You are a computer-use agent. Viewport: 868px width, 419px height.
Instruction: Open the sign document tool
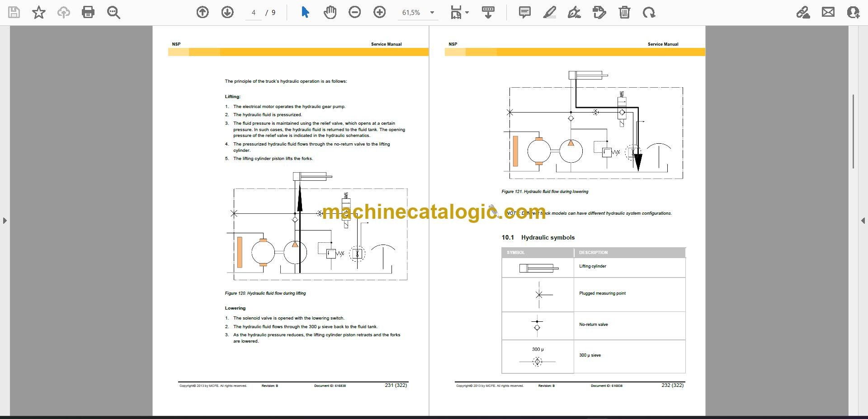point(574,13)
